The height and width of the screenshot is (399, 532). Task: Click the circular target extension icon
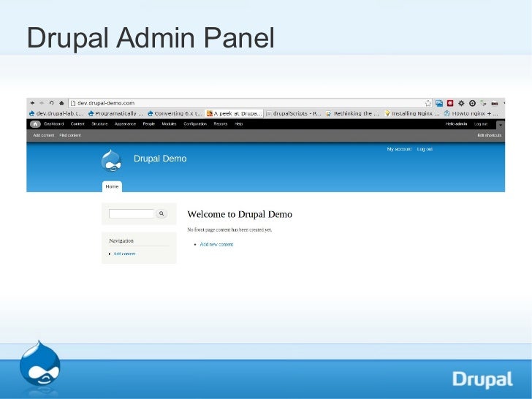click(x=472, y=103)
